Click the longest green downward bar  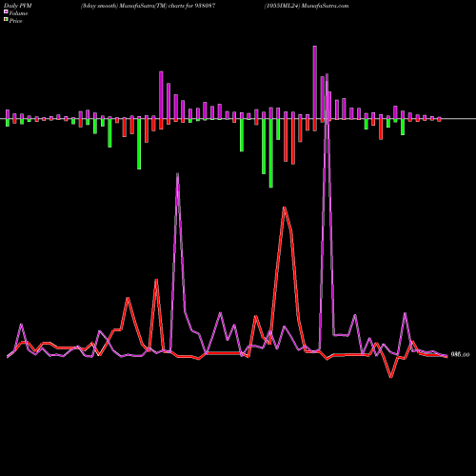270,153
